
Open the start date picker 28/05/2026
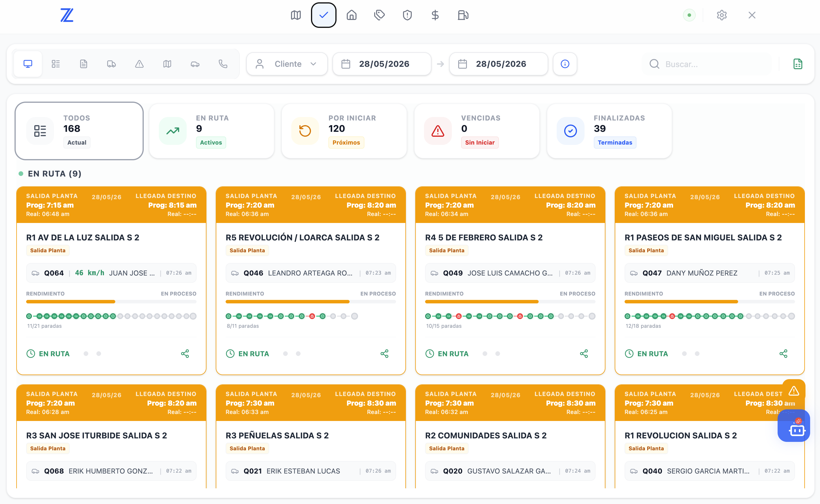tap(382, 64)
